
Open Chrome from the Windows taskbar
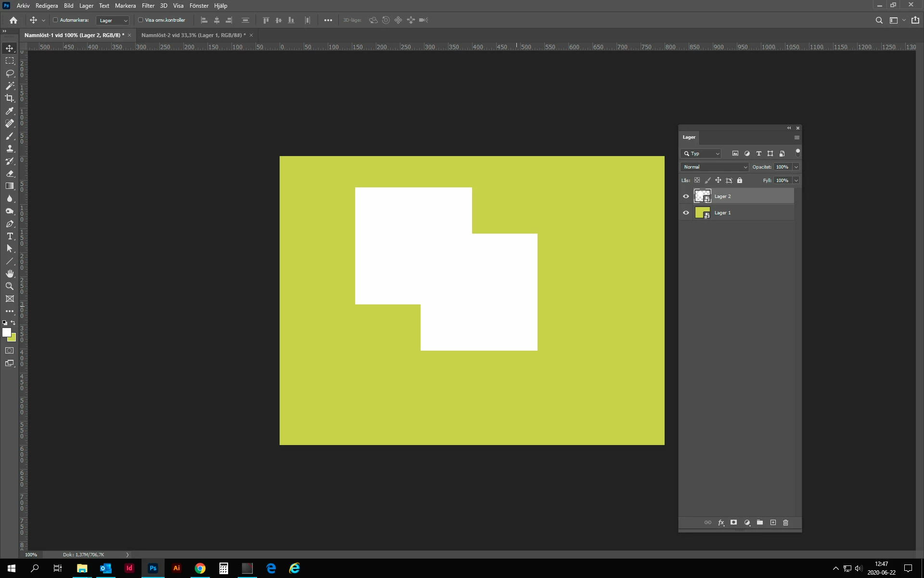[200, 568]
